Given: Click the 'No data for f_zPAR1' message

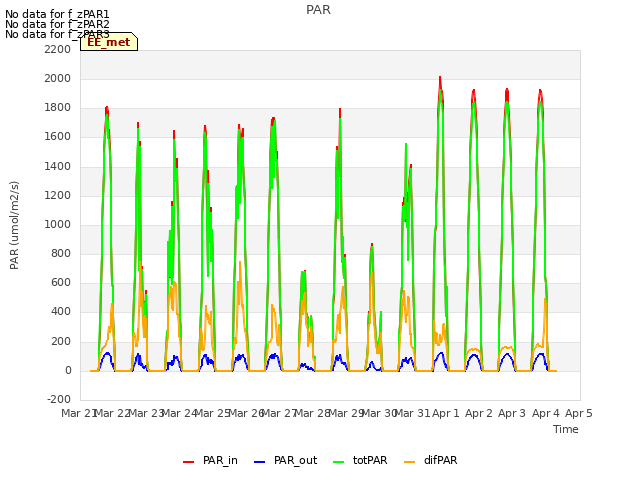Looking at the screenshot, I should 57,14.
